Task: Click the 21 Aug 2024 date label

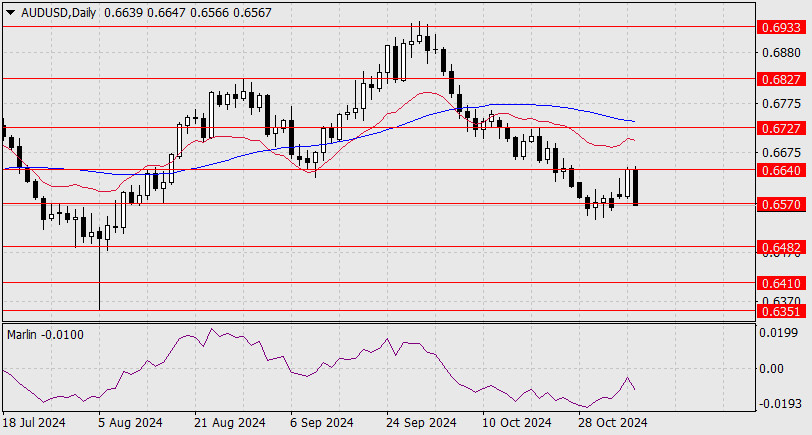Action: [x=230, y=423]
